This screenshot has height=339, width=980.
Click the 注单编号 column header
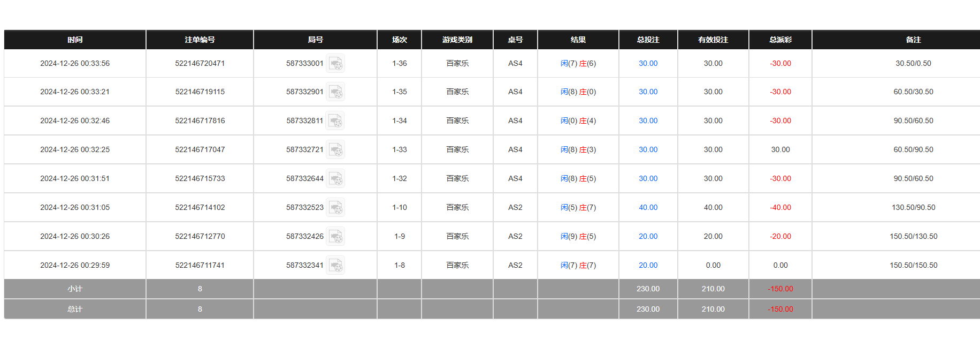(200, 40)
